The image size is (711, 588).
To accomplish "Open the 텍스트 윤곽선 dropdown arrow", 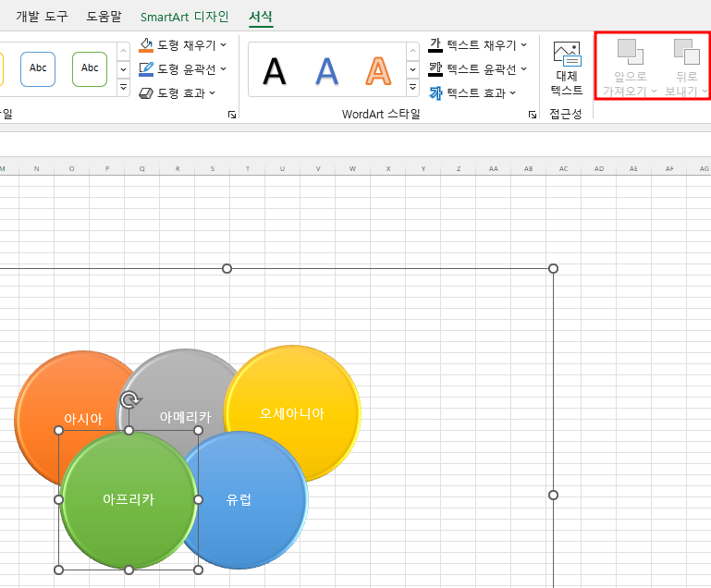I will [x=523, y=69].
